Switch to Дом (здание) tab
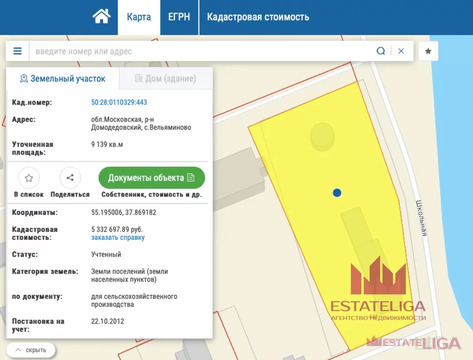 click(166, 79)
